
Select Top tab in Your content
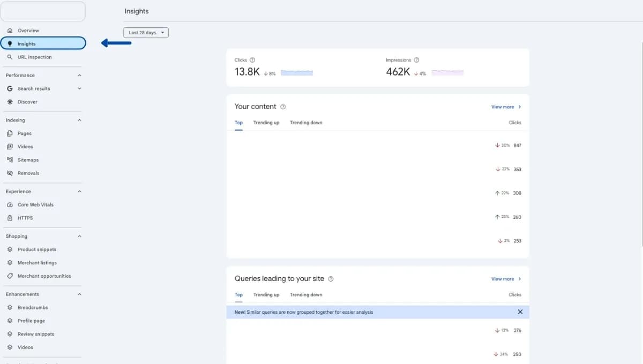click(x=238, y=123)
